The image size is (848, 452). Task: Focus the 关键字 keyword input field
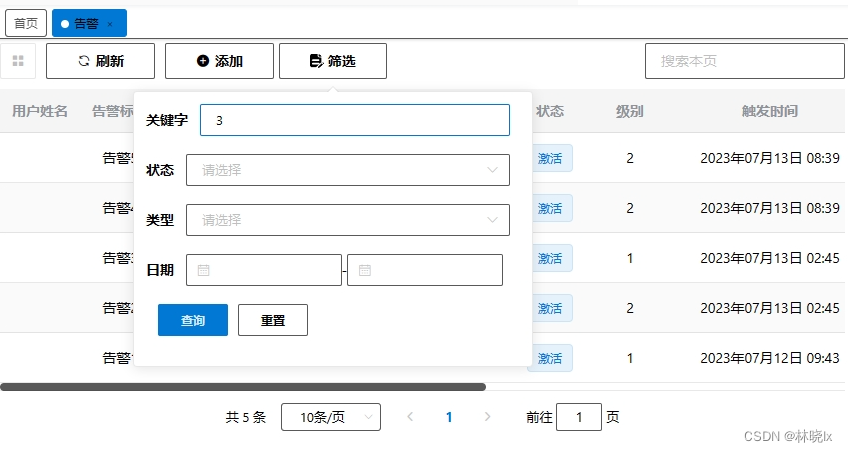[x=354, y=120]
